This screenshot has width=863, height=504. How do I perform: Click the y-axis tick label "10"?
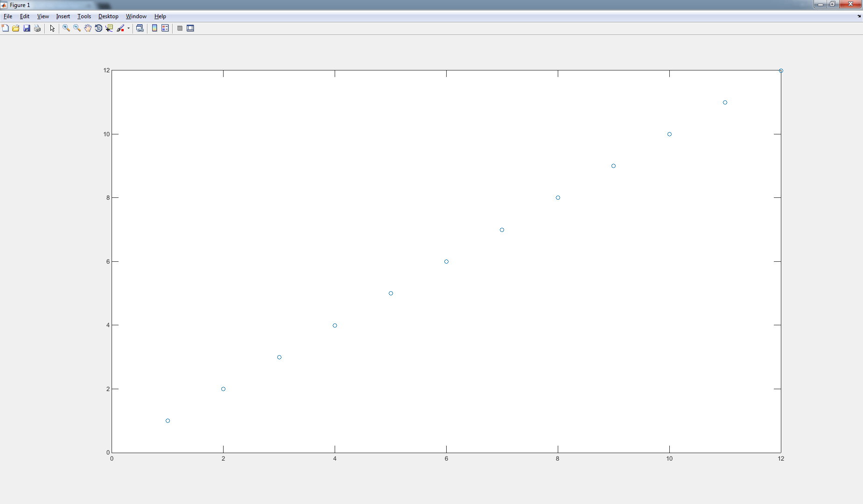pos(107,134)
